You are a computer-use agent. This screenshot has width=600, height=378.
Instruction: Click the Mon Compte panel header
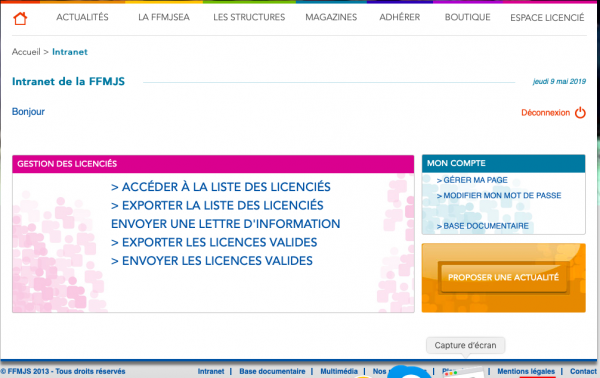click(503, 163)
